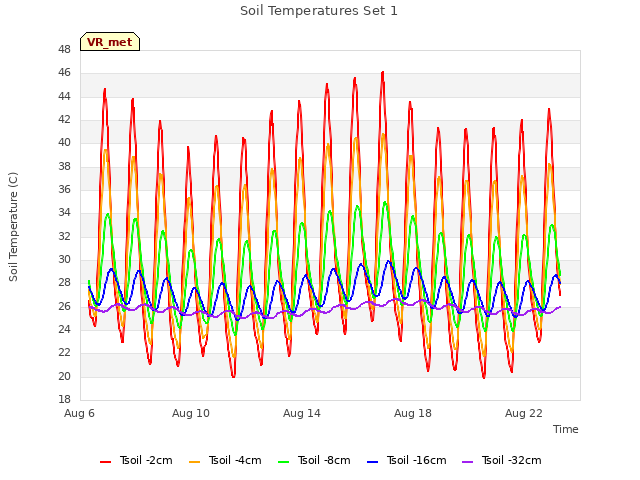Click the 46 y-axis tick label

pos(64,73)
